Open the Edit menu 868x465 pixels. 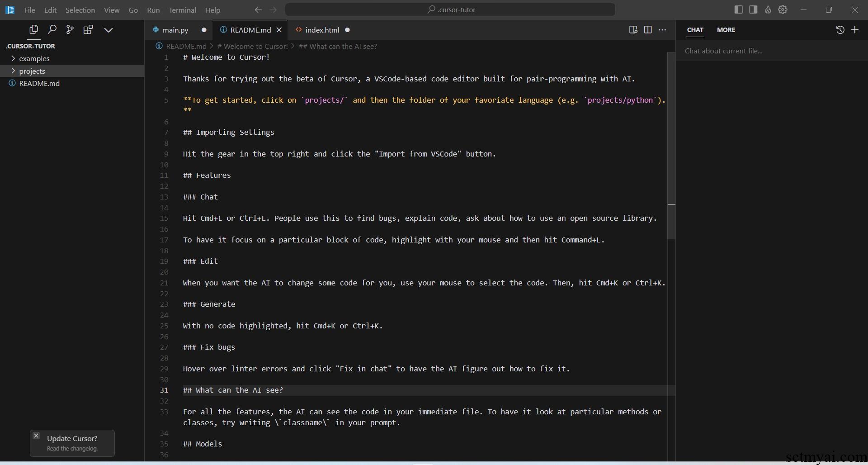coord(50,10)
